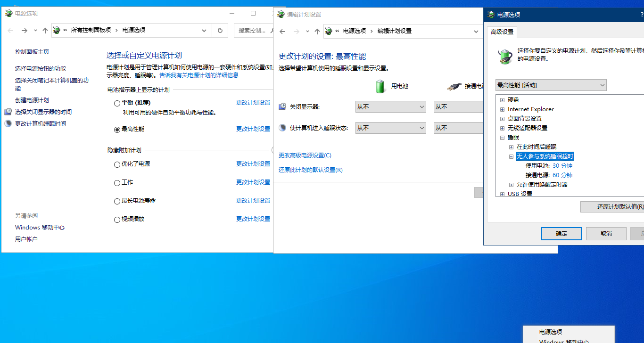Open 更改高级电源设置(C) link
644x343 pixels.
pyautogui.click(x=305, y=155)
